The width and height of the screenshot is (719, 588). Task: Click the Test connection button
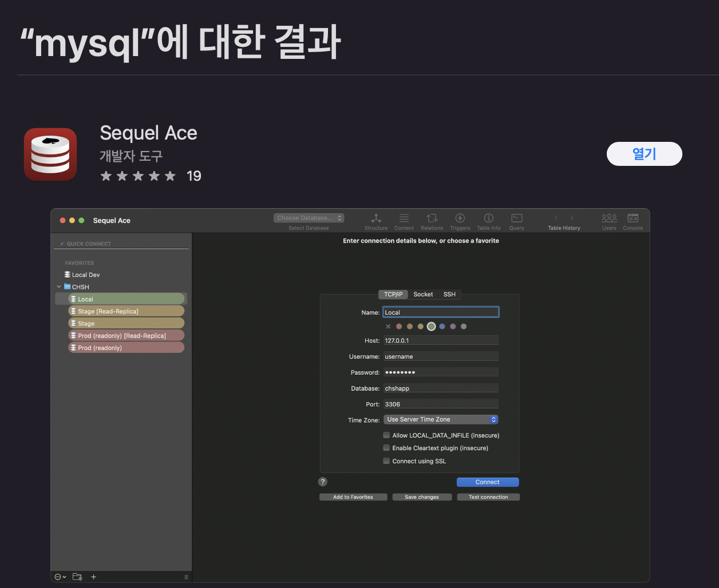click(x=488, y=497)
